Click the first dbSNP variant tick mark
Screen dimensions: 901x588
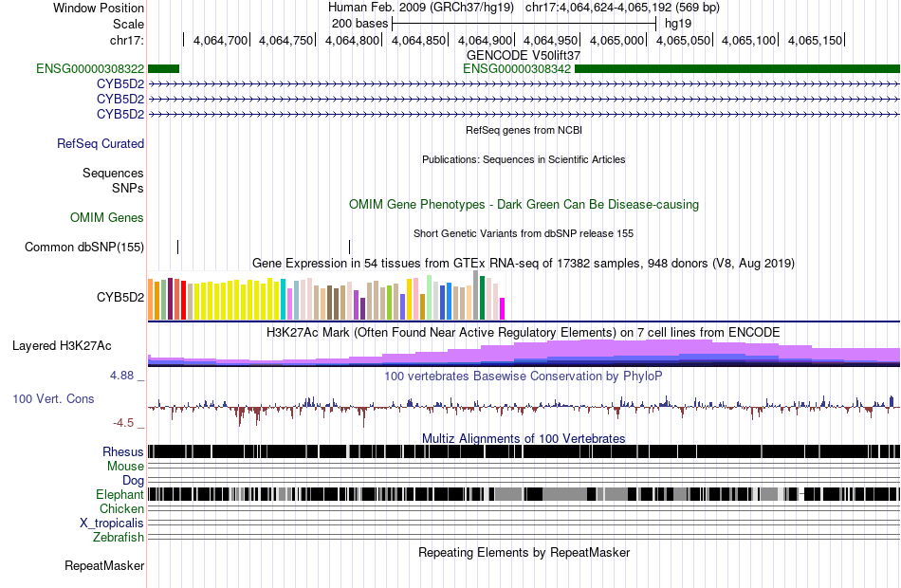tap(178, 248)
